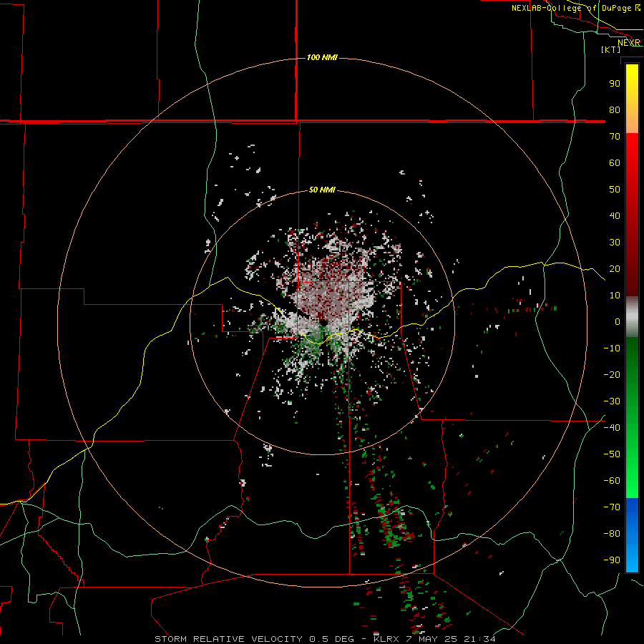This screenshot has width=644, height=644.
Task: Click the 20 value on velocity scale
Action: (615, 268)
